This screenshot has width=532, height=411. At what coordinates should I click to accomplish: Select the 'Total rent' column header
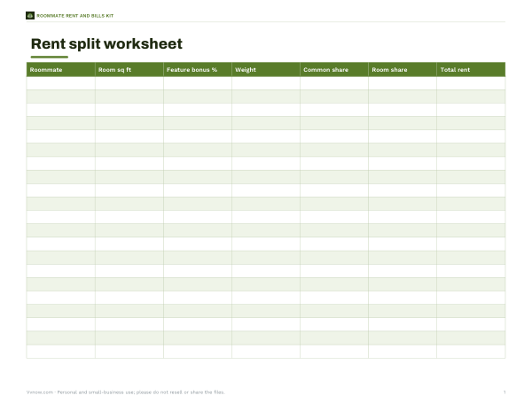click(x=472, y=69)
